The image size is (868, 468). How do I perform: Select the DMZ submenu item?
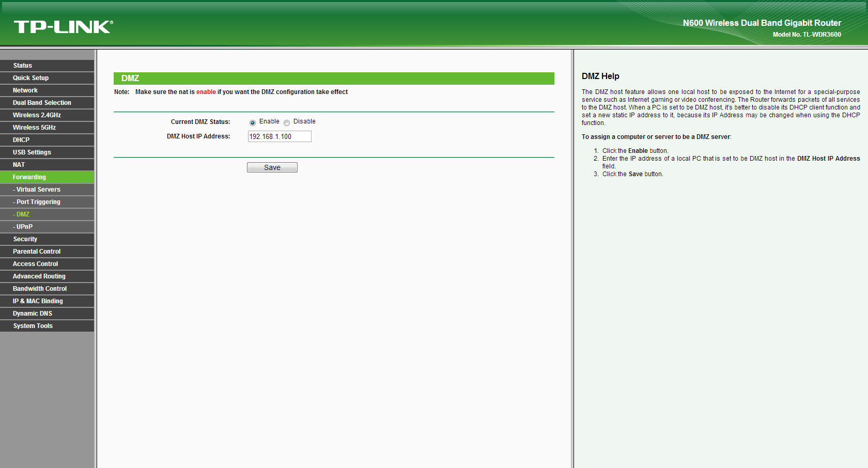click(47, 214)
